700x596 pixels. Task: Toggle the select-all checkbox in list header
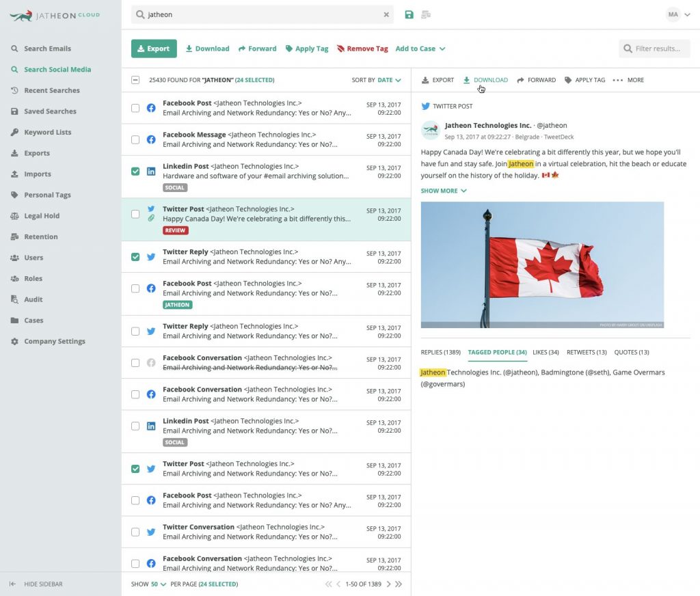pos(135,81)
